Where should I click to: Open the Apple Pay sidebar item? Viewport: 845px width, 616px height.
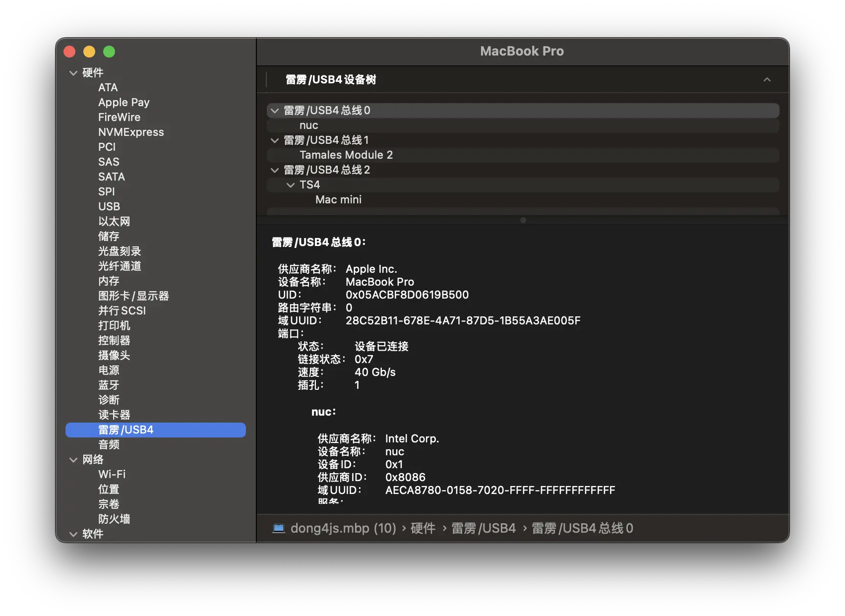point(123,103)
